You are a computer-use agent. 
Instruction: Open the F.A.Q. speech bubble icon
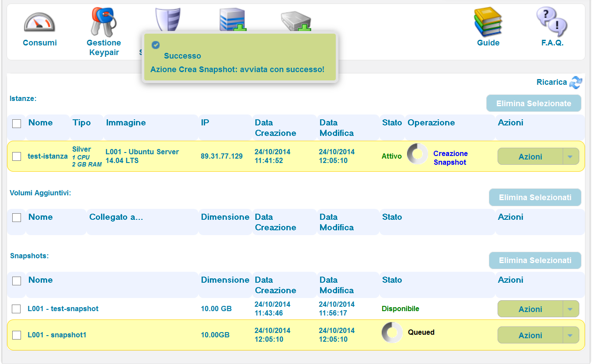[x=552, y=21]
